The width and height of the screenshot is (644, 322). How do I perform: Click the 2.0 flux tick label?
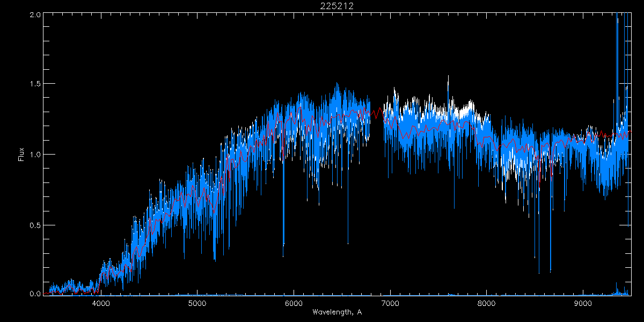[34, 14]
